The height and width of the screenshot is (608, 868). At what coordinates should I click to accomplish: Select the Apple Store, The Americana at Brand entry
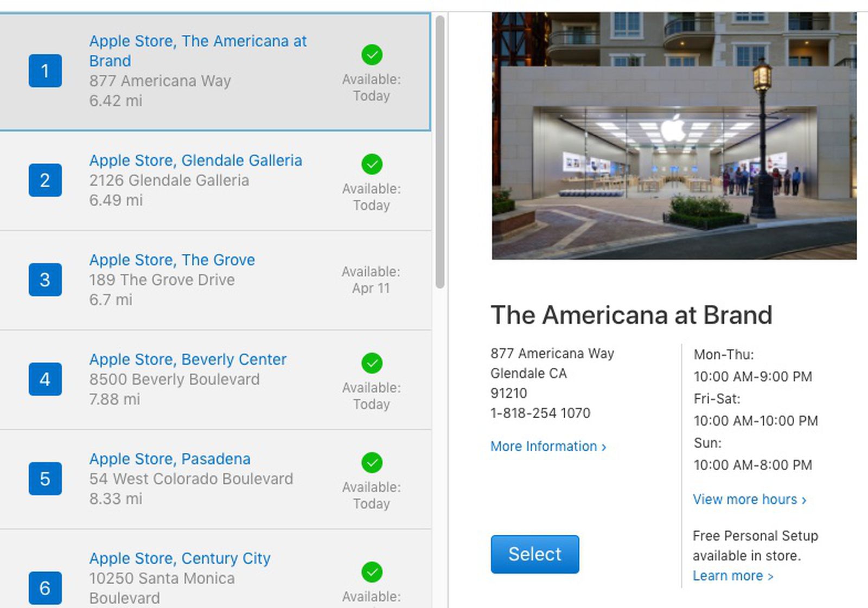pos(199,50)
